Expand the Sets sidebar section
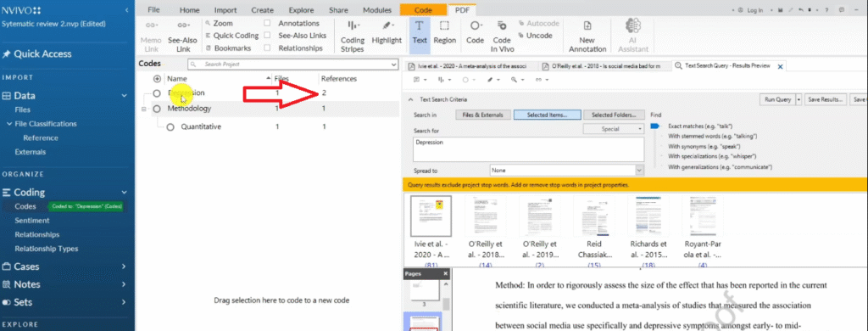 click(124, 302)
